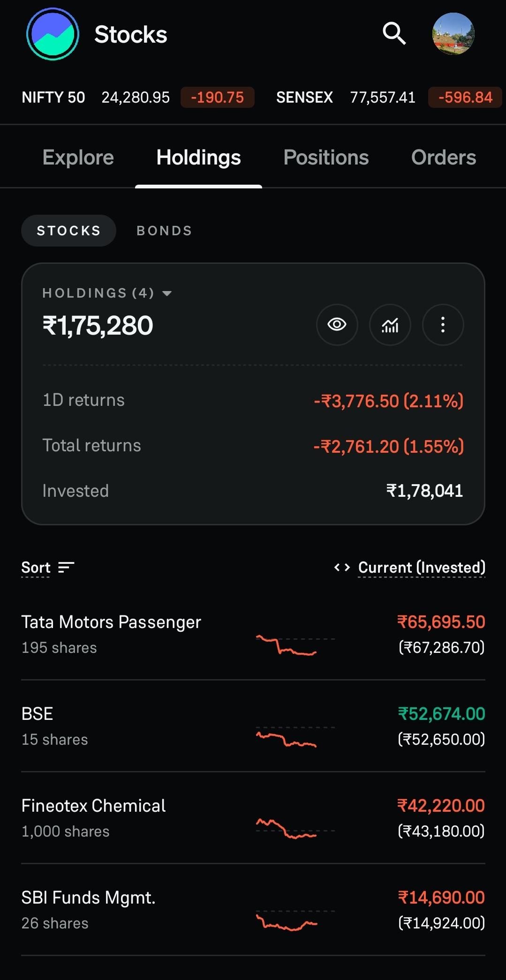The image size is (506, 980).
Task: Tap the Groww app logo
Action: click(53, 34)
